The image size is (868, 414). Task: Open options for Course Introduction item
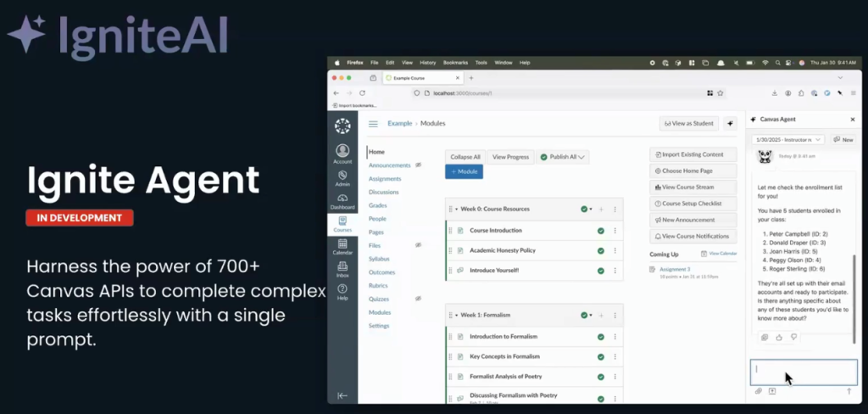(x=615, y=231)
